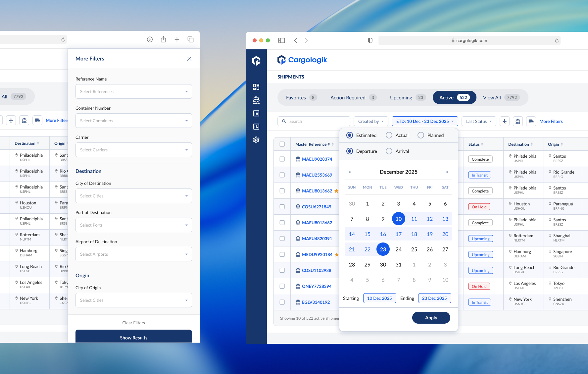
Task: Switch to Favorites tab
Action: click(301, 97)
